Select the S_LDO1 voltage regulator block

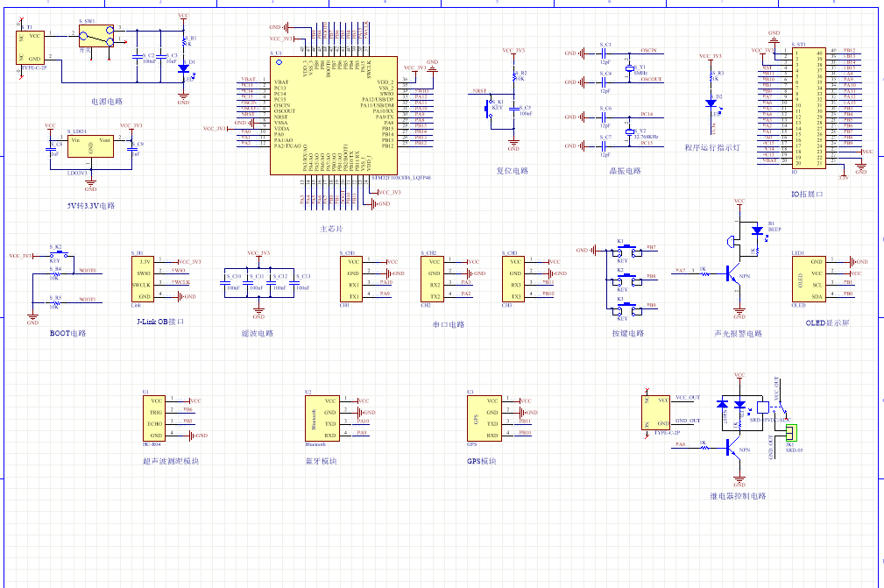(90, 151)
